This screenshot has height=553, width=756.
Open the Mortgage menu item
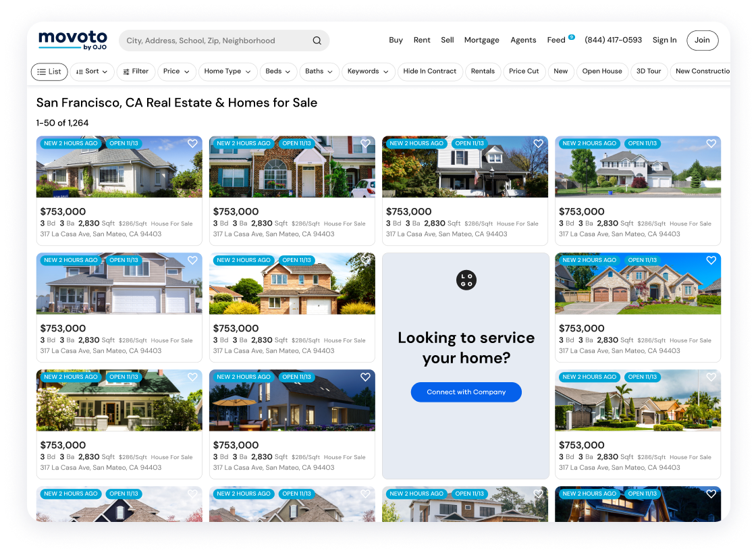coord(482,40)
